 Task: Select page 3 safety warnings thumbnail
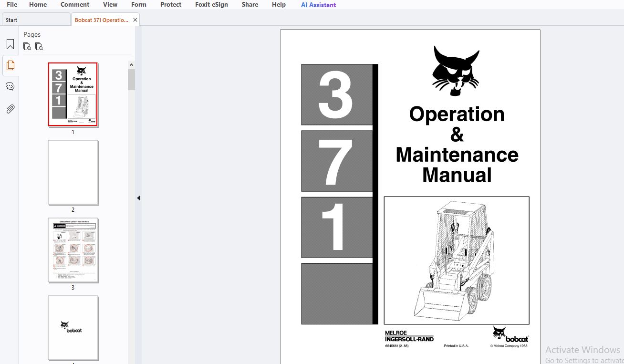(73, 250)
